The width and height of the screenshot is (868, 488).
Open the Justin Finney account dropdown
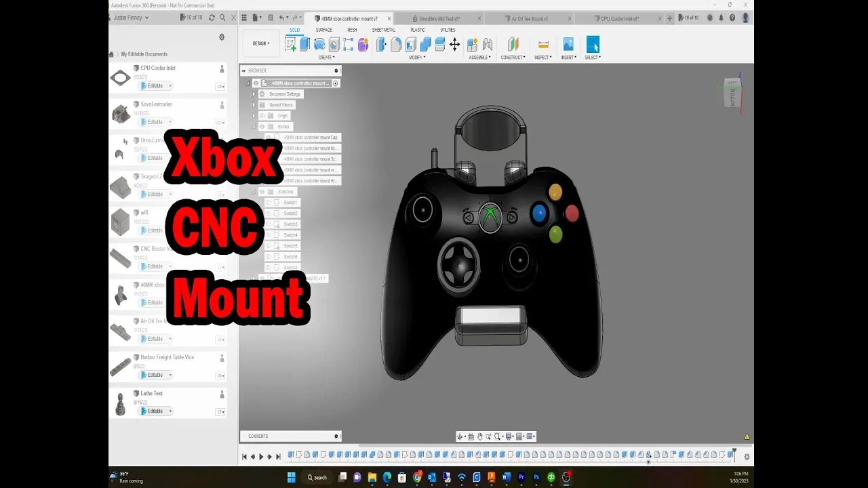(131, 18)
